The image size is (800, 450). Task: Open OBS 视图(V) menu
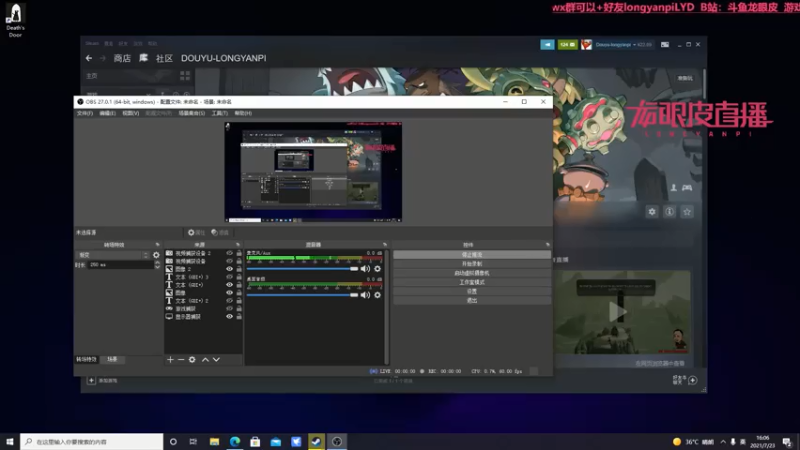click(x=131, y=113)
